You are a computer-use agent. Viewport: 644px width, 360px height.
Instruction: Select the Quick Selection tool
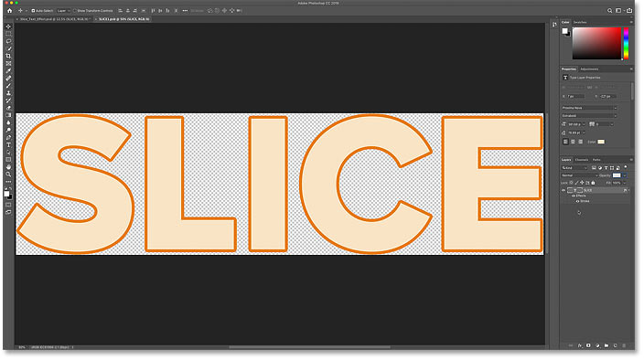(x=8, y=48)
